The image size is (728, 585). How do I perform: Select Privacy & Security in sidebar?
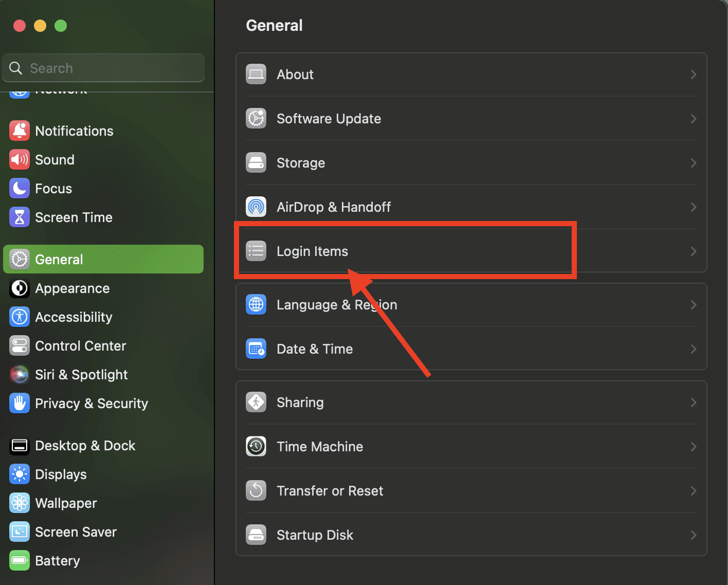point(91,404)
